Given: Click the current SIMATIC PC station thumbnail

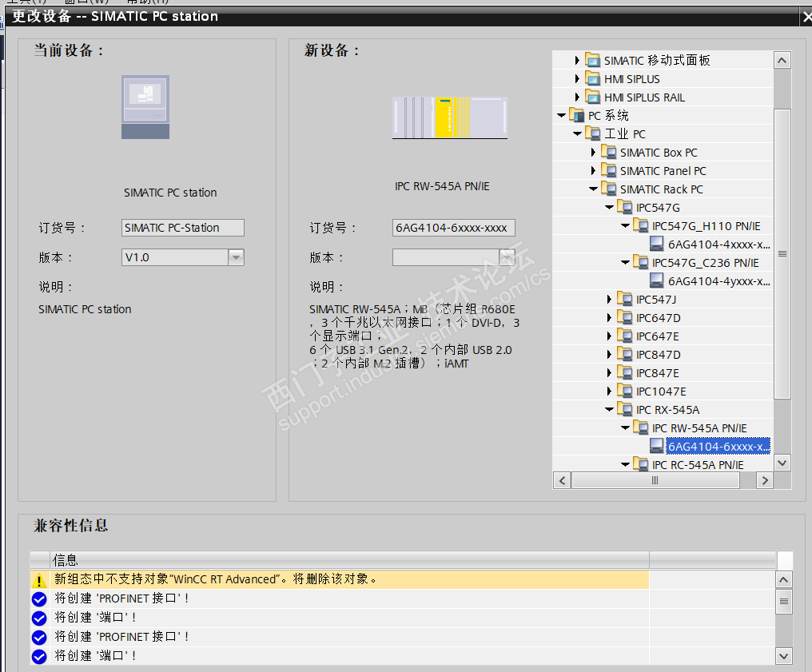Looking at the screenshot, I should tap(145, 107).
